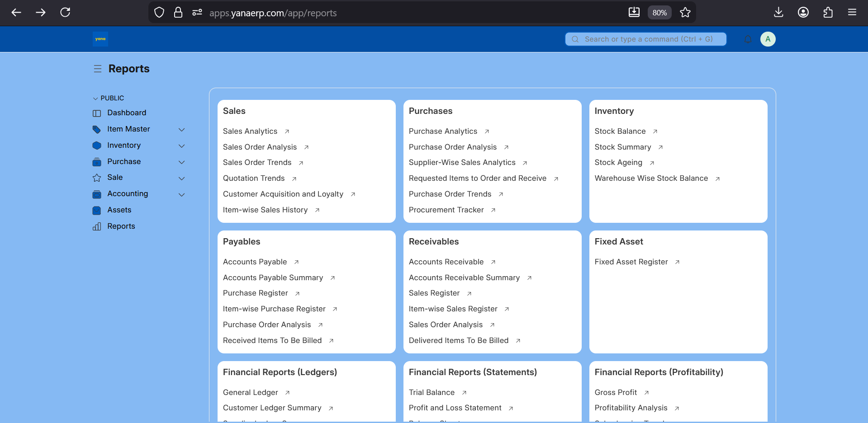
Task: Open Dashboard from the sidebar
Action: 127,113
